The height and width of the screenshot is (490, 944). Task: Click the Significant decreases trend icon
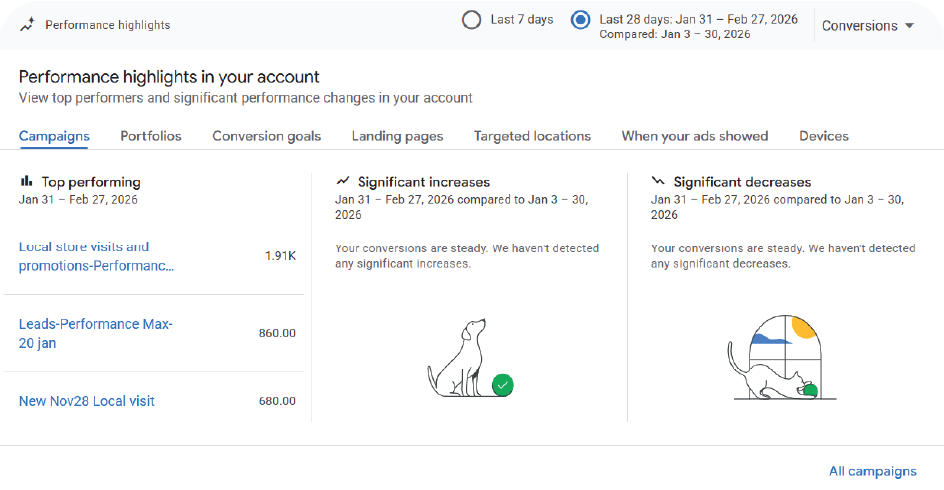[x=658, y=182]
